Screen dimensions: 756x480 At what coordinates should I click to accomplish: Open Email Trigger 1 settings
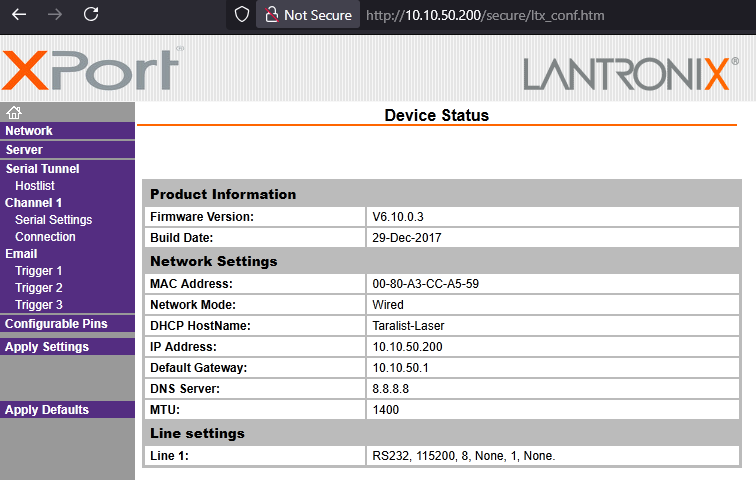pos(39,271)
